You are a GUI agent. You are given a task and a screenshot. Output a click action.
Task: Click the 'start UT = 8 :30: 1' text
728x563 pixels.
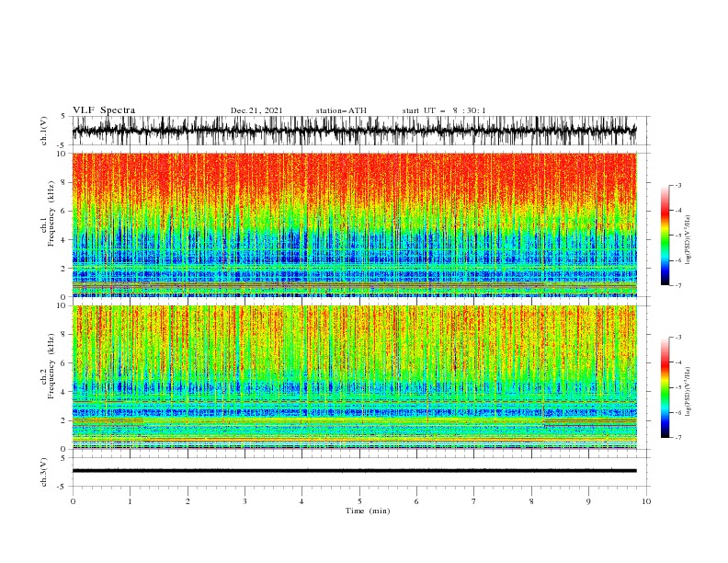point(443,110)
